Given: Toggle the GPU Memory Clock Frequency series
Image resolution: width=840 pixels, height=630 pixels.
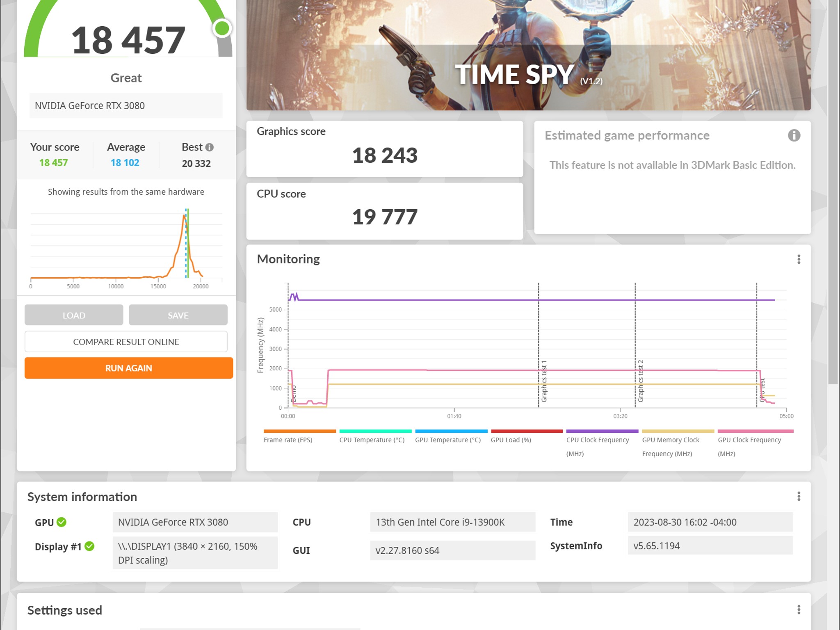Looking at the screenshot, I should (677, 431).
